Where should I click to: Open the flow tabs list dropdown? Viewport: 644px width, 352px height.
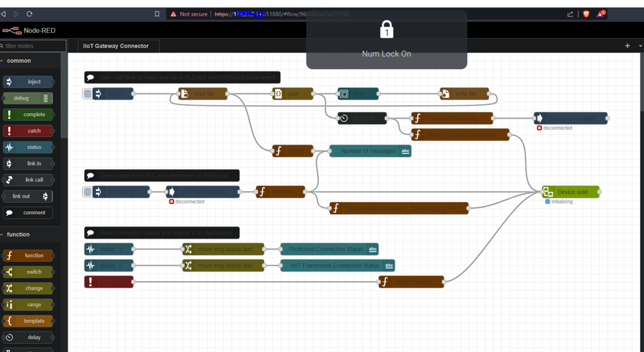640,46
